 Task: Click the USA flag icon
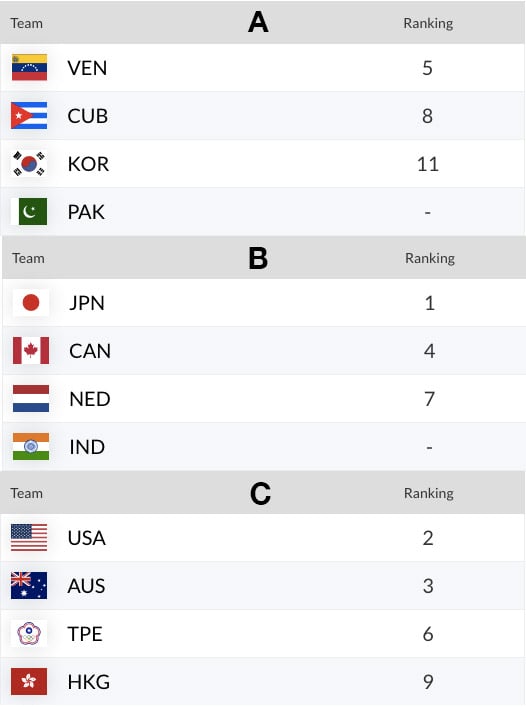point(29,537)
